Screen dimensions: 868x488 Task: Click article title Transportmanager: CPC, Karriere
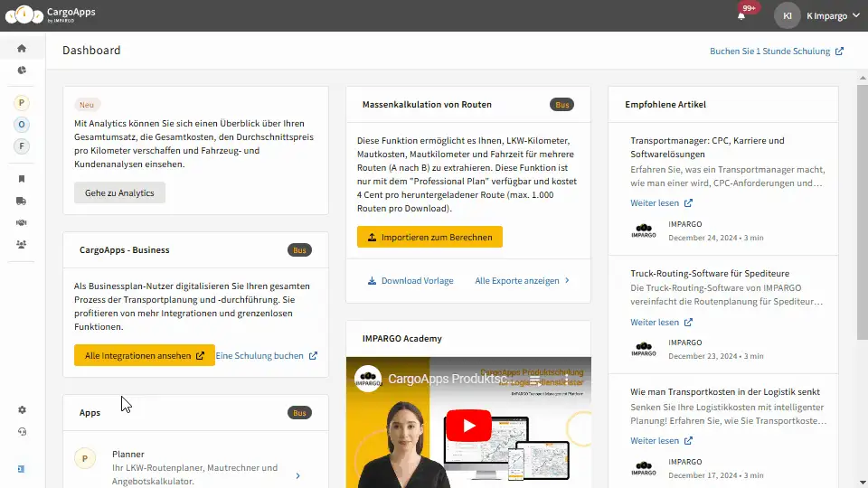pyautogui.click(x=707, y=147)
